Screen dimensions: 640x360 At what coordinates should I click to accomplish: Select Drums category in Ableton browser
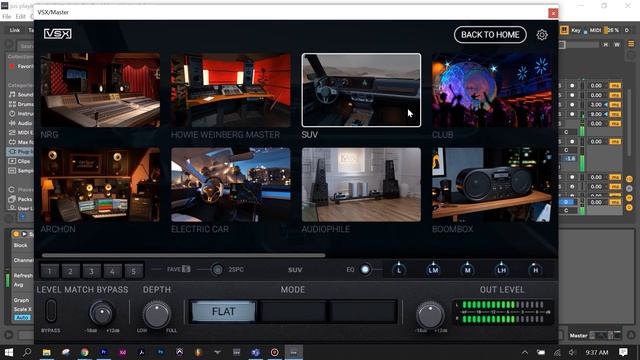point(21,104)
